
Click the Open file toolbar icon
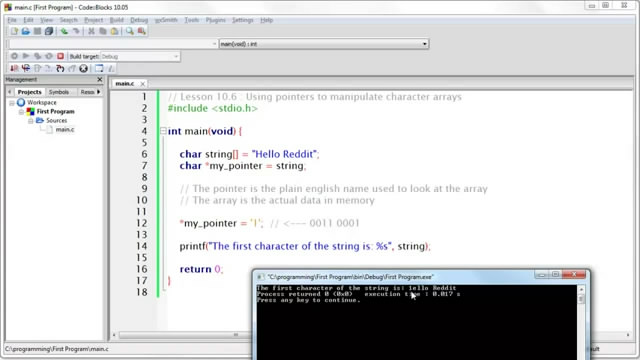click(x=26, y=31)
